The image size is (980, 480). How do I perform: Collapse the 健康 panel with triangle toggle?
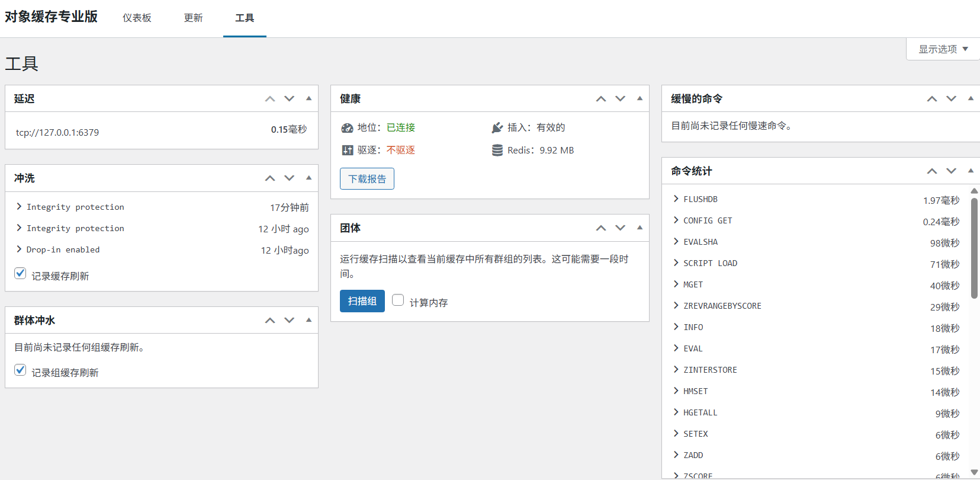pyautogui.click(x=640, y=98)
